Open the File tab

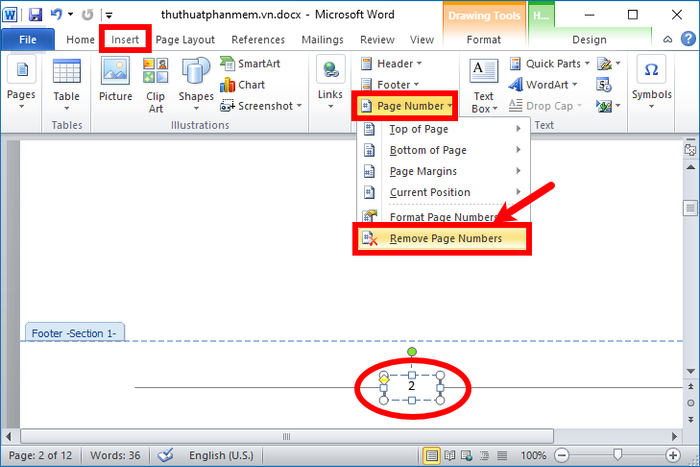28,39
